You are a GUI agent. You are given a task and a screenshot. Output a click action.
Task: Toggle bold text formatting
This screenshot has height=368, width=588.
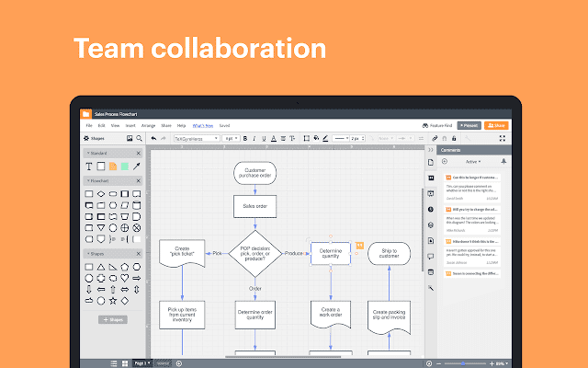245,138
